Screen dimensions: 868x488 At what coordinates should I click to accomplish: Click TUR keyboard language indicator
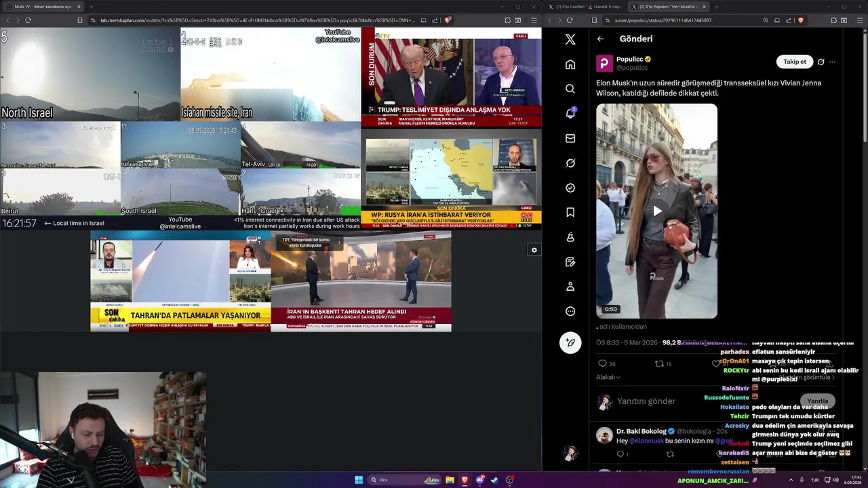(814, 480)
